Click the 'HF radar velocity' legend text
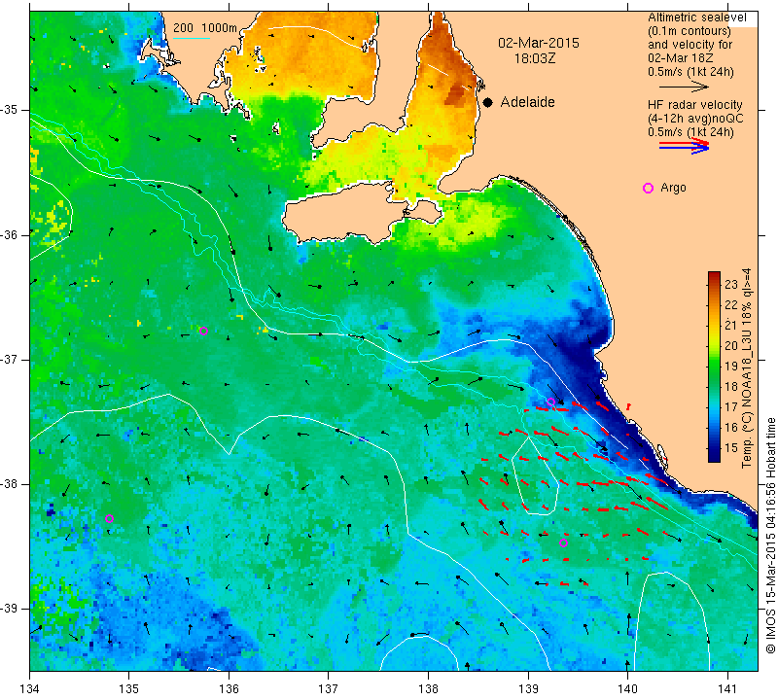The image size is (778, 700). [694, 105]
